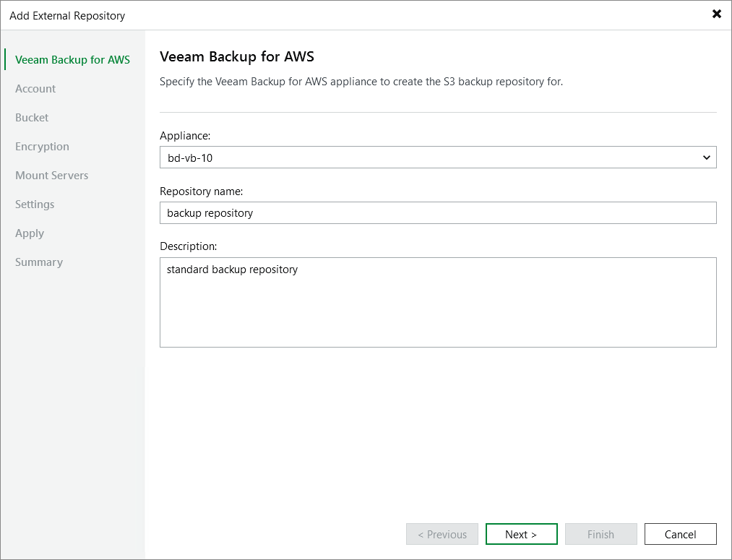
Task: Click the 'Appliance:' label
Action: [185, 136]
